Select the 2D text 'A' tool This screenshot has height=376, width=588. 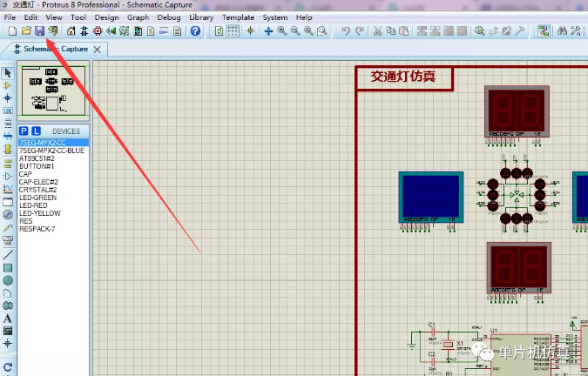point(8,319)
